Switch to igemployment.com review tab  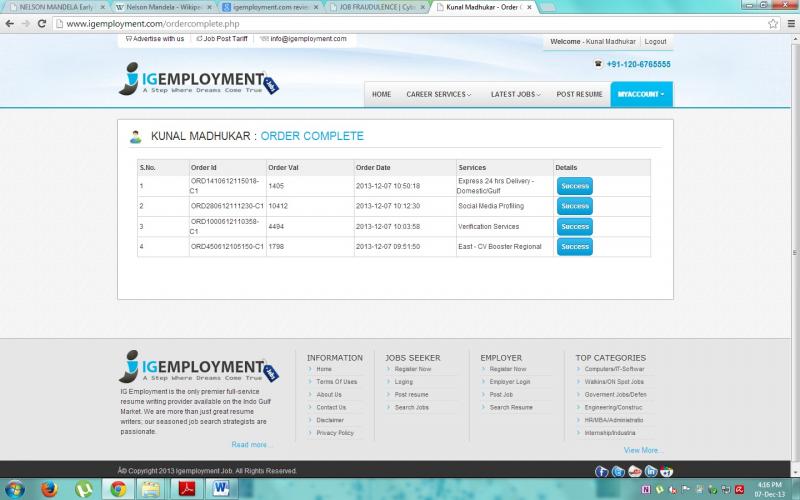coord(270,7)
